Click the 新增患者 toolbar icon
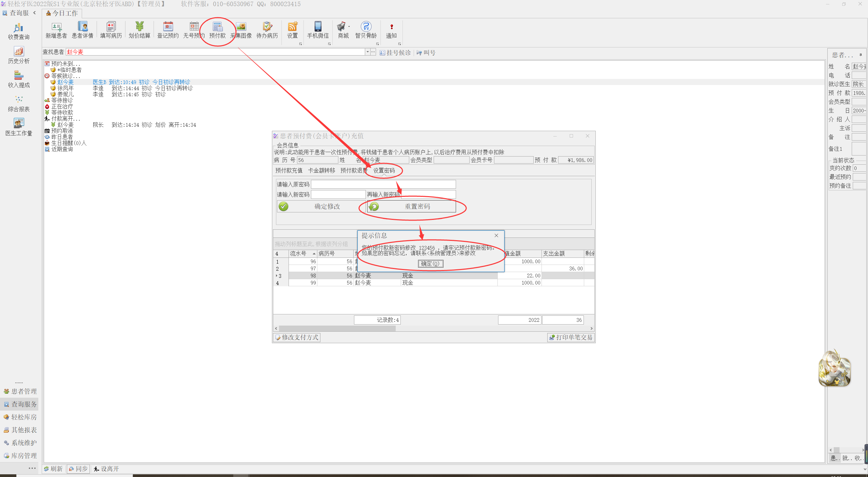 point(56,30)
